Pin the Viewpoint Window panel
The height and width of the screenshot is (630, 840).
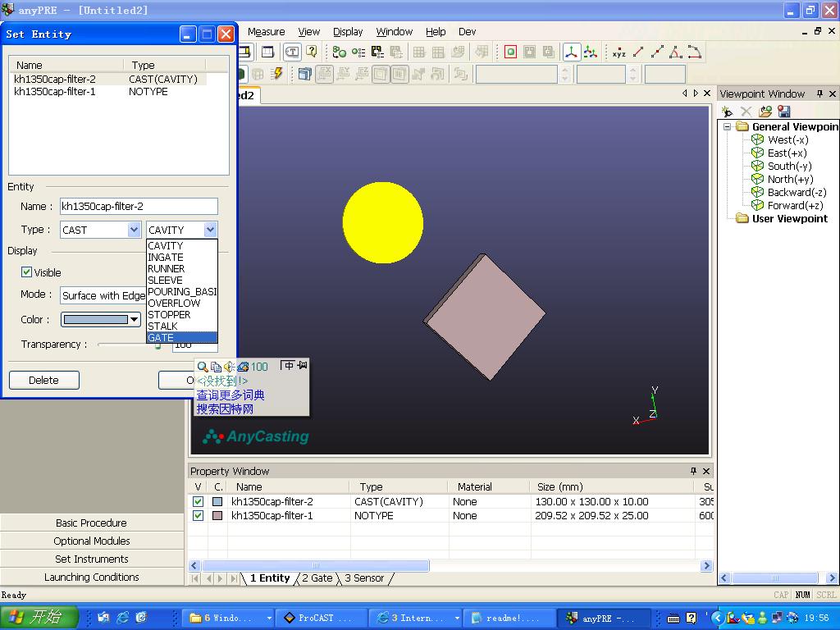coord(819,94)
